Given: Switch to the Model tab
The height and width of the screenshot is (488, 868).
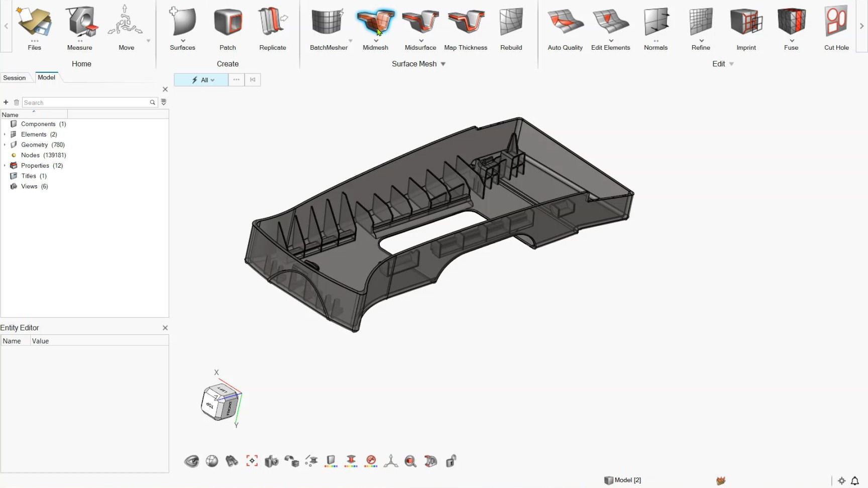Looking at the screenshot, I should pos(47,77).
